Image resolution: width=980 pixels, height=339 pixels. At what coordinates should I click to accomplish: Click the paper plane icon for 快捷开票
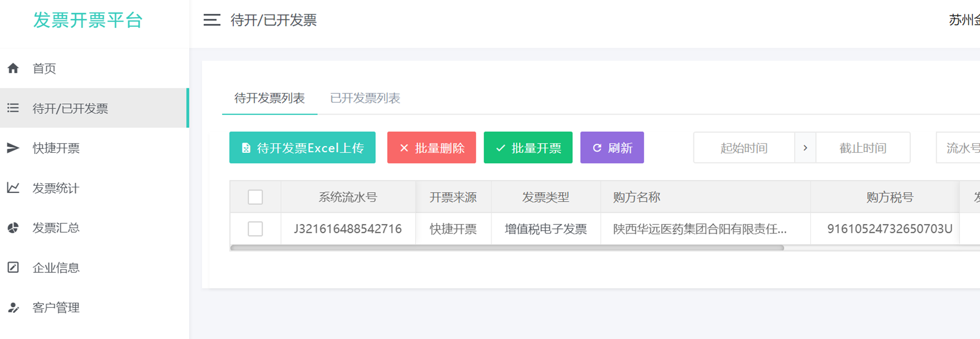point(13,148)
